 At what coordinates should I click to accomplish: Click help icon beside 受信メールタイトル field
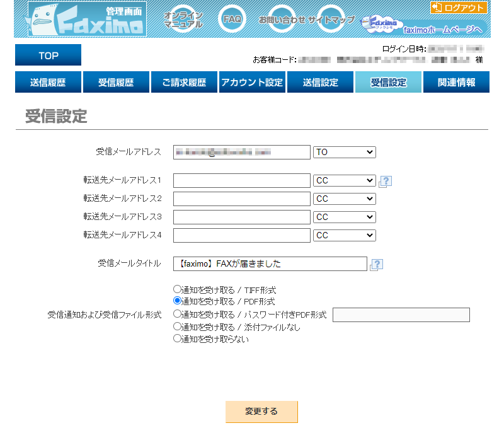click(377, 265)
